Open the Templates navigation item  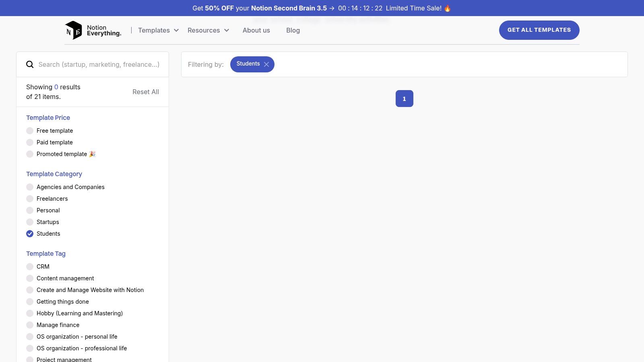pyautogui.click(x=154, y=30)
